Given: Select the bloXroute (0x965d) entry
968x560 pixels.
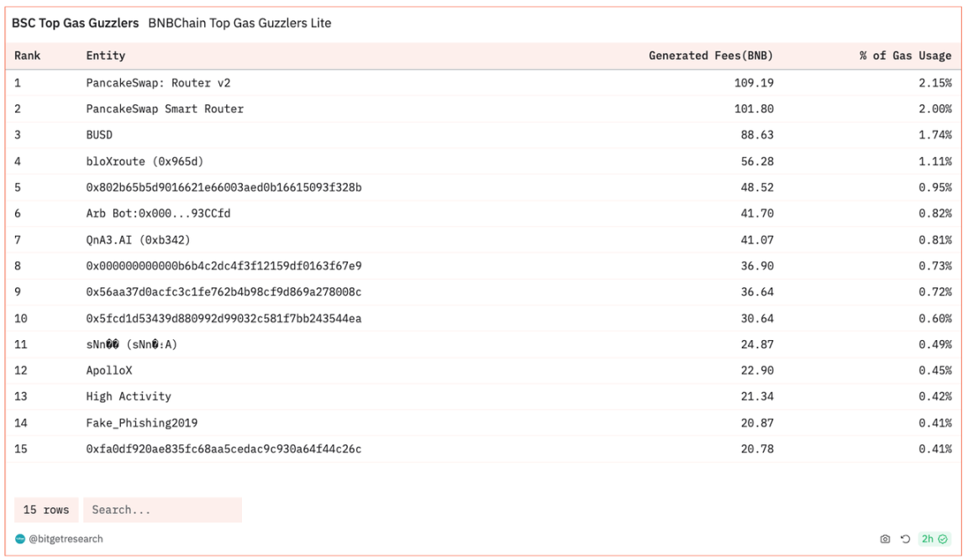Looking at the screenshot, I should [x=145, y=161].
